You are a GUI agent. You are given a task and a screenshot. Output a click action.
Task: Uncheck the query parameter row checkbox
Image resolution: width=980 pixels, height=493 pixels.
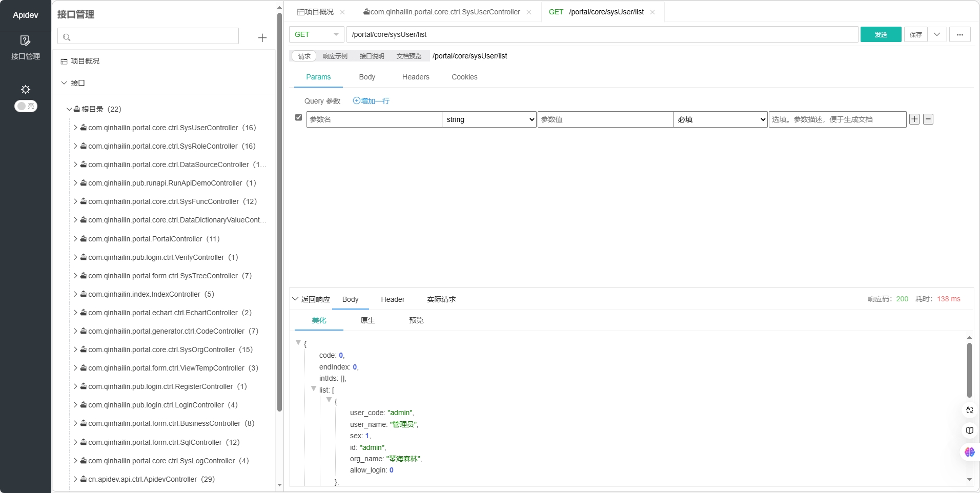pyautogui.click(x=299, y=118)
